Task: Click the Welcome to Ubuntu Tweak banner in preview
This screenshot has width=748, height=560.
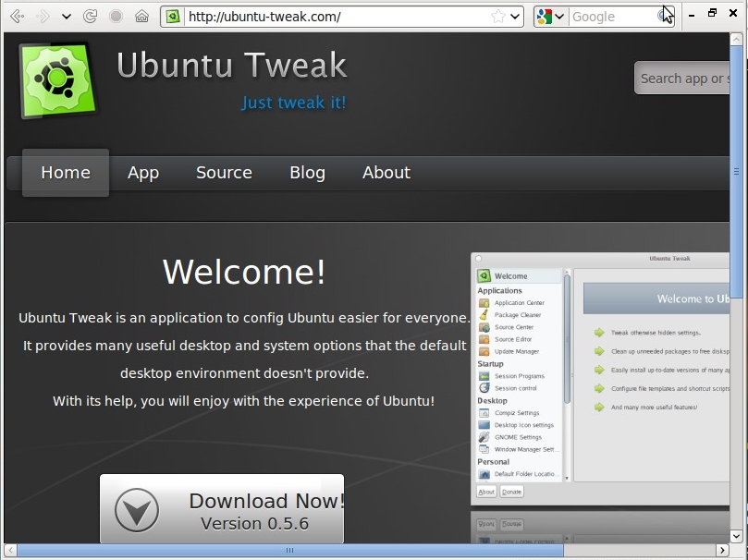Action: pos(656,298)
